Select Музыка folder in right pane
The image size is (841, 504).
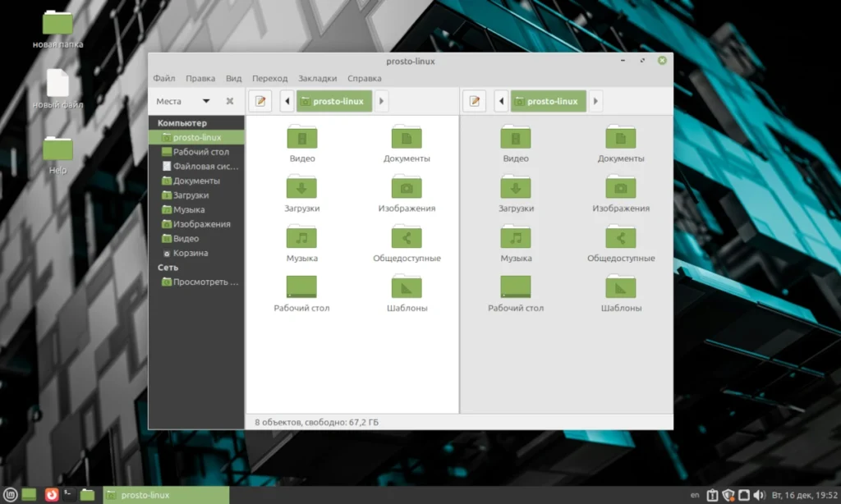pos(516,244)
